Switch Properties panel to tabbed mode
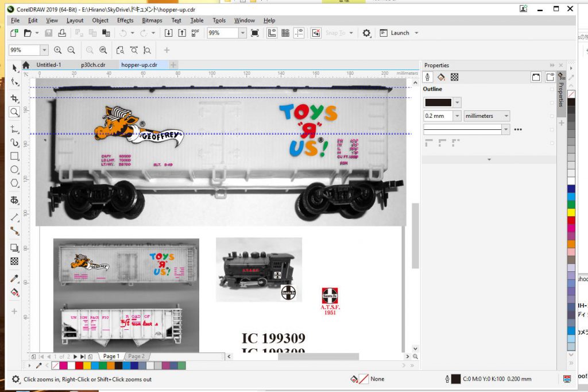The image size is (588, 392). (x=536, y=77)
